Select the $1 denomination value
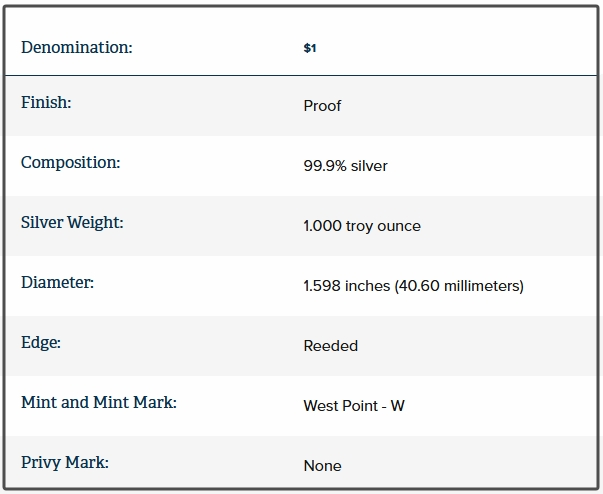This screenshot has height=494, width=603. pyautogui.click(x=310, y=48)
